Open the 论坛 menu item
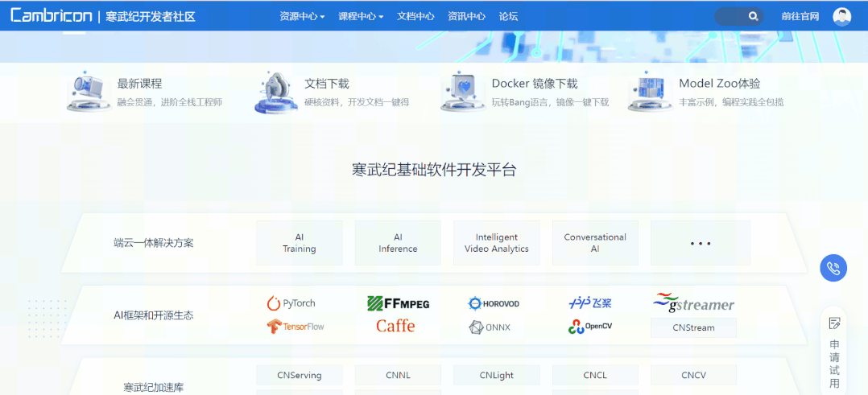The width and height of the screenshot is (868, 395). coord(508,16)
